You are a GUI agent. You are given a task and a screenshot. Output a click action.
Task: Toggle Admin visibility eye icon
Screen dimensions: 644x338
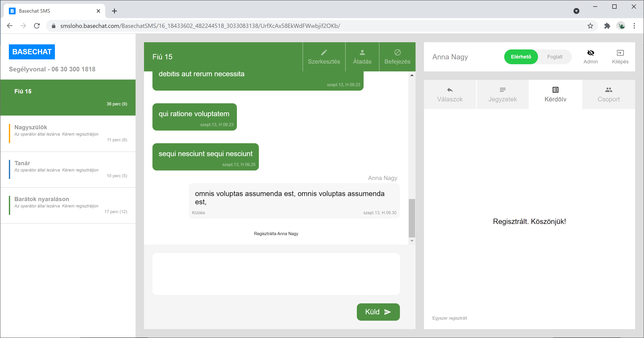click(591, 53)
